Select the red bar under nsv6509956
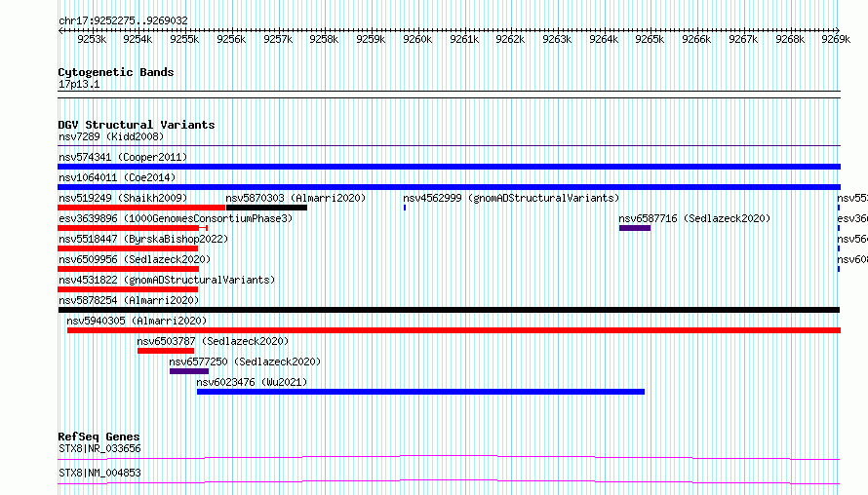Viewport: 868px width, 495px height. click(129, 269)
